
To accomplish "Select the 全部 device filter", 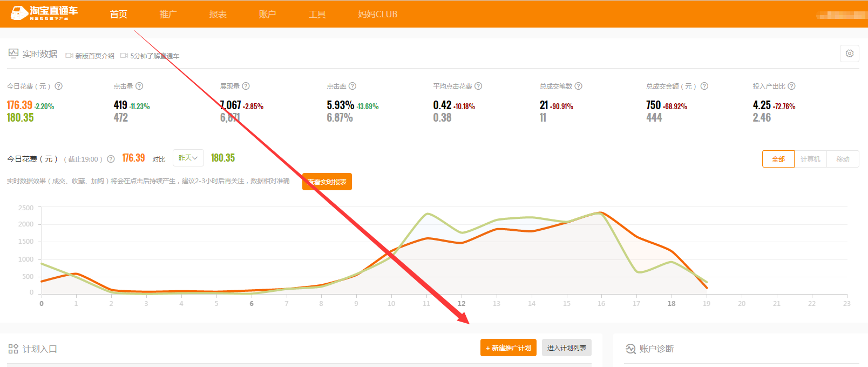I will 778,159.
